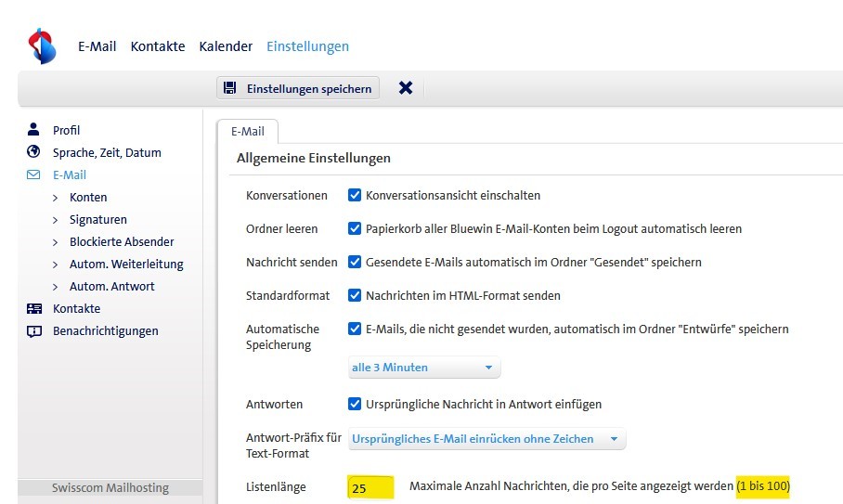Click the envelope icon beside E-Mail
Image resolution: width=843 pixels, height=504 pixels.
(x=34, y=174)
